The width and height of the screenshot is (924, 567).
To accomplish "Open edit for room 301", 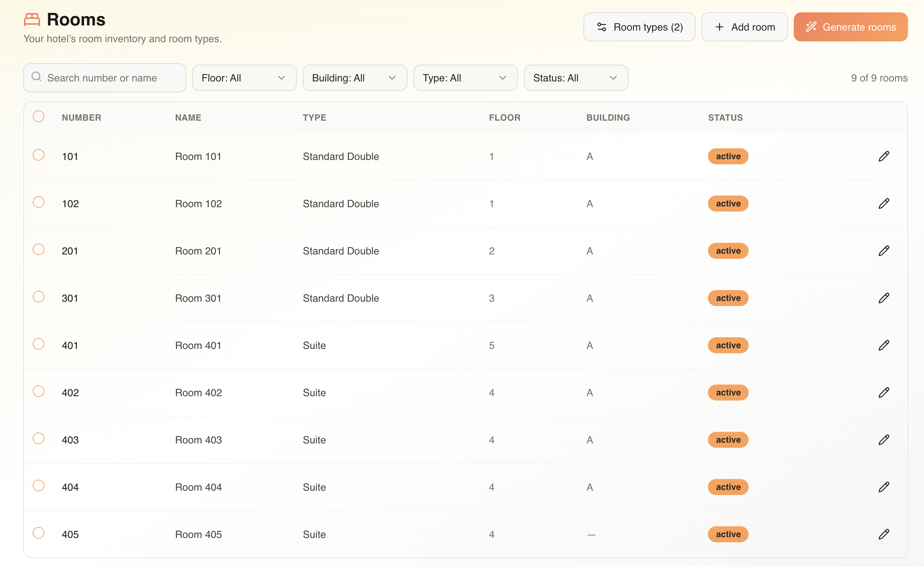I will click(x=884, y=298).
